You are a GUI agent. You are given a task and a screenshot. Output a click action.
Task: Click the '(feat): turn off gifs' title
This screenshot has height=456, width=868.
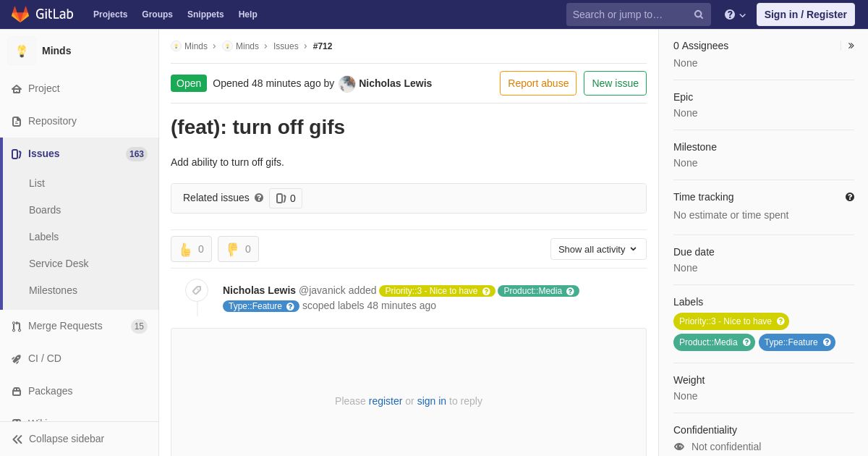click(x=258, y=127)
